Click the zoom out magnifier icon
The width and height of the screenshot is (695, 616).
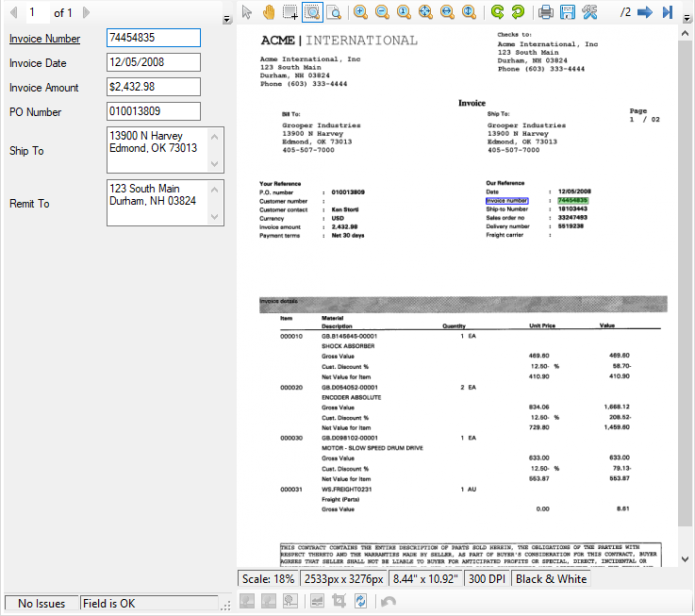(x=382, y=12)
